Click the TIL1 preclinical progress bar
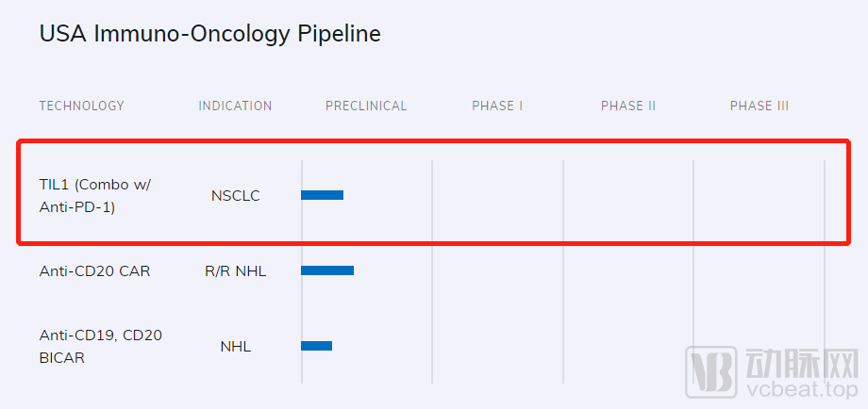868x409 pixels. tap(322, 195)
